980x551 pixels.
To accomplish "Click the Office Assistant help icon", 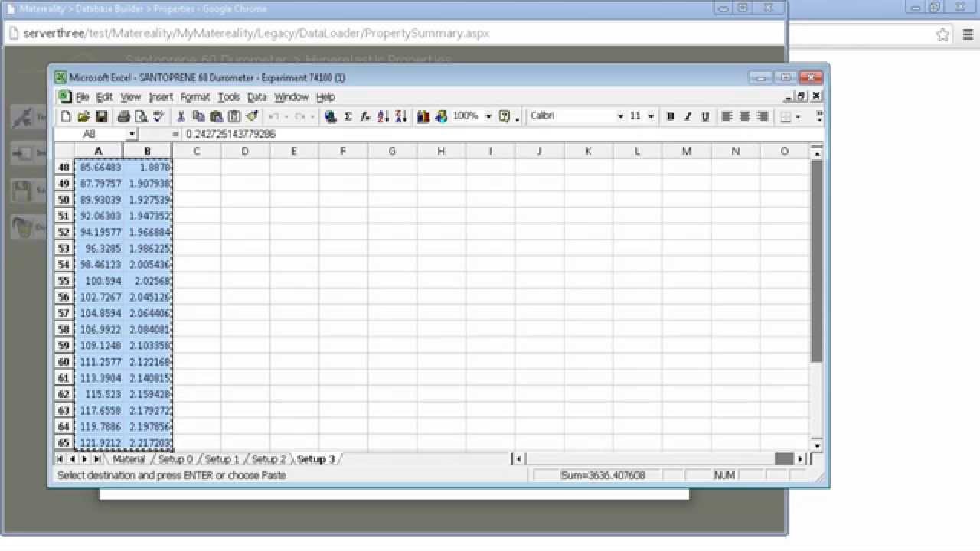I will 505,116.
